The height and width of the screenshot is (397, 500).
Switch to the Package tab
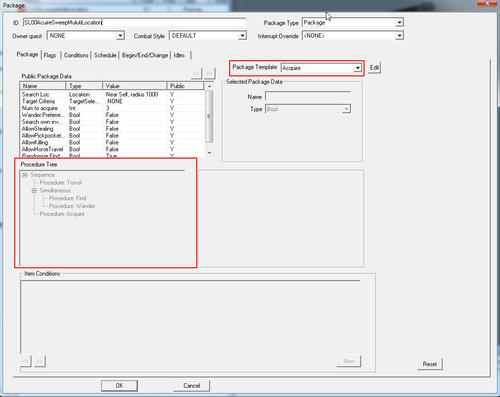[x=27, y=54]
